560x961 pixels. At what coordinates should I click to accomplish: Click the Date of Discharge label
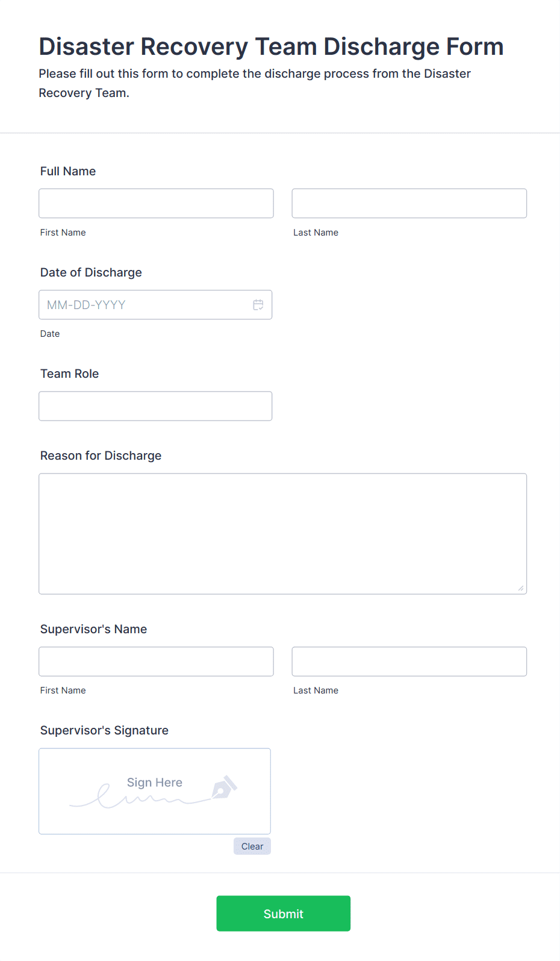tap(91, 272)
